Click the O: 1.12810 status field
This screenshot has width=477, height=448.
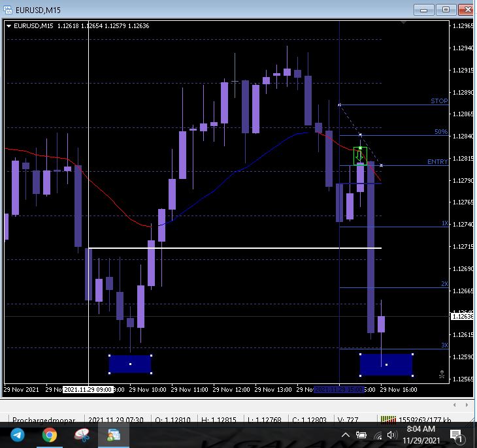[x=173, y=420]
